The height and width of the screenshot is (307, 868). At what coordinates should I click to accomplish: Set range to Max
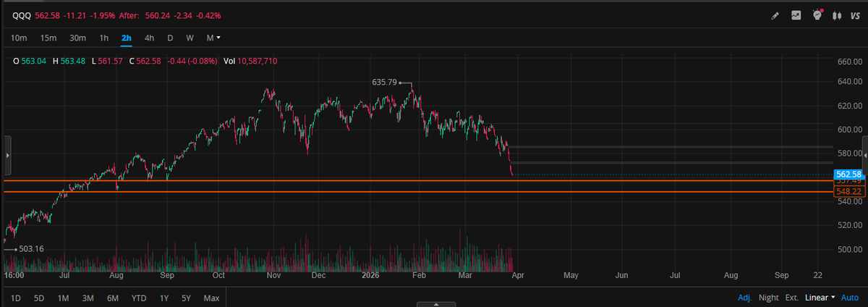[x=211, y=298]
